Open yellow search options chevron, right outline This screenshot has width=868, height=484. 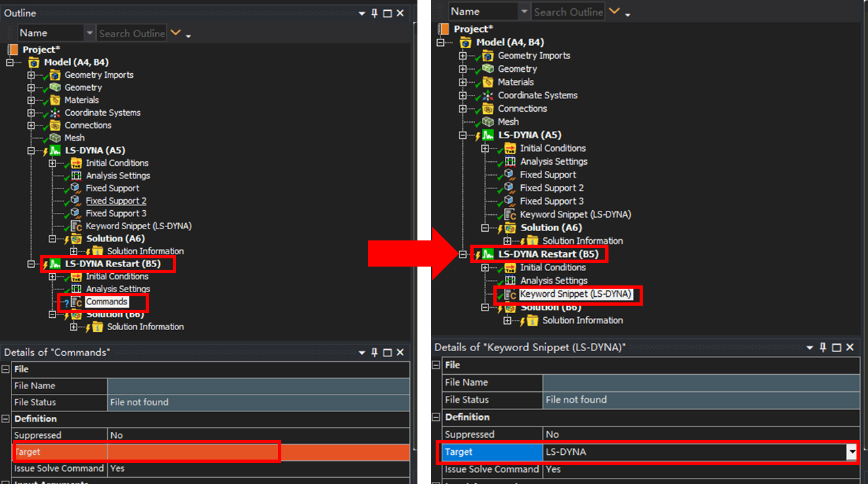[615, 11]
